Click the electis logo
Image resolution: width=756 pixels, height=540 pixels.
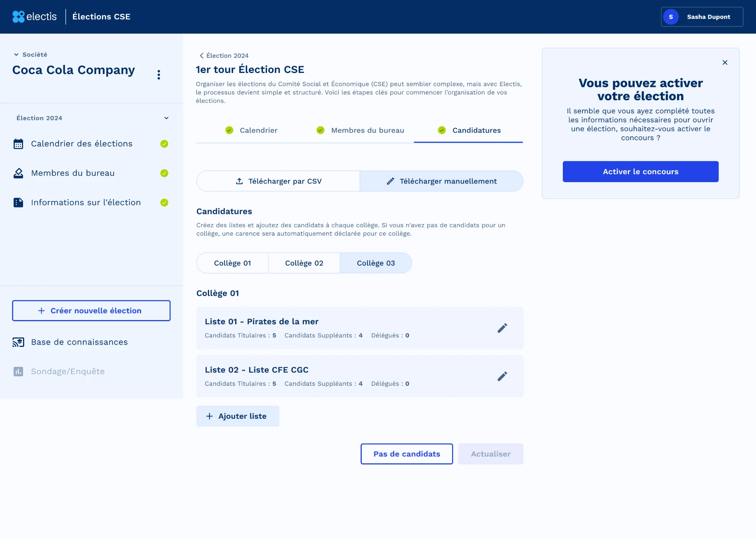pos(34,17)
